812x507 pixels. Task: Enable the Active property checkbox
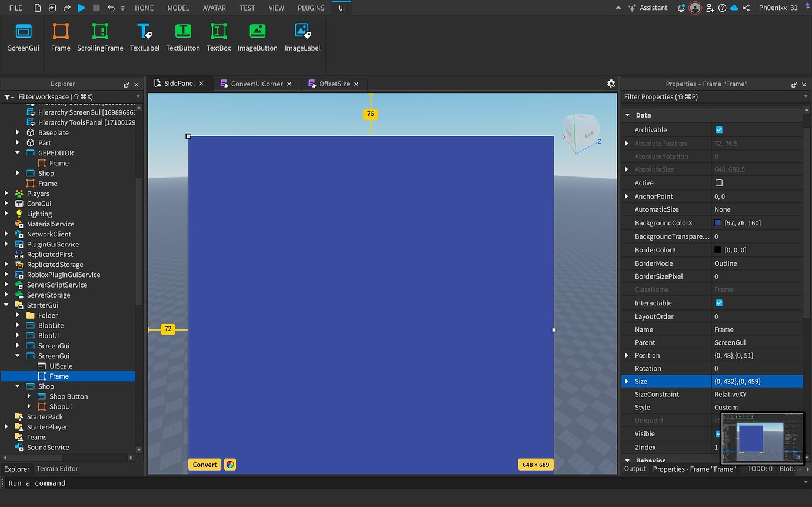pos(718,183)
